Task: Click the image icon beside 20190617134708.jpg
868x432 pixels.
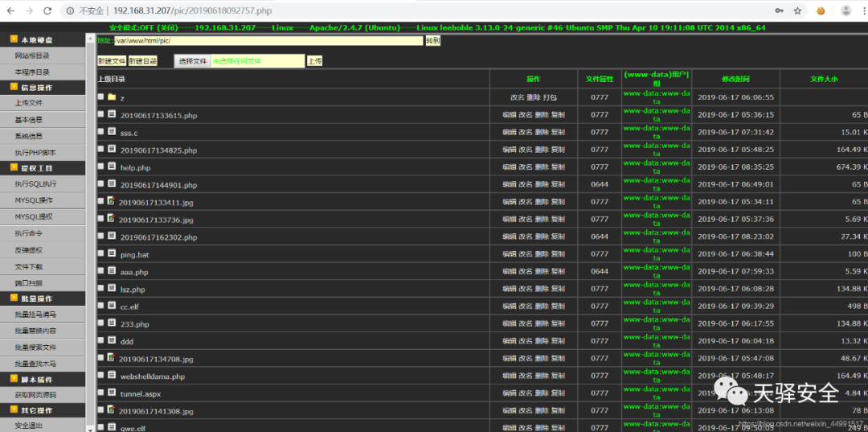Action: (112, 358)
